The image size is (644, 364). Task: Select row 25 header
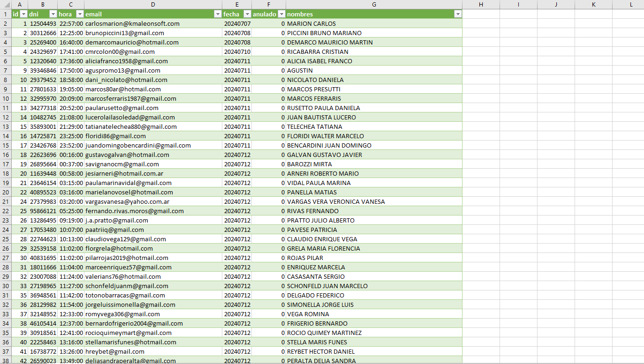[x=6, y=239]
